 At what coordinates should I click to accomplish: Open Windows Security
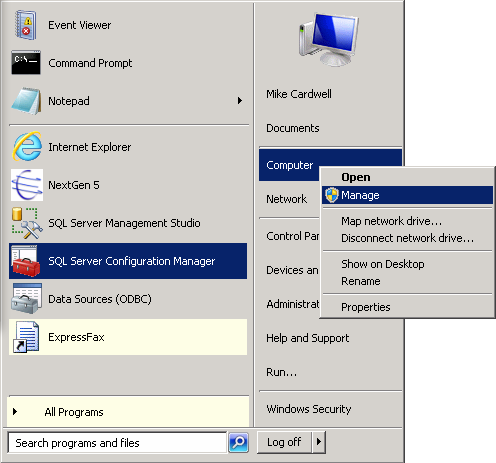click(309, 409)
